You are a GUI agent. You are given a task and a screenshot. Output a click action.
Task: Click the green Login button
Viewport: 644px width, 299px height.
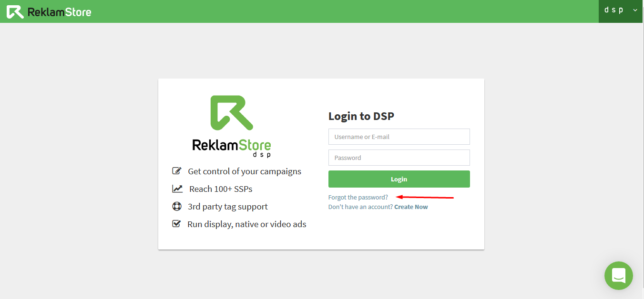(x=399, y=179)
